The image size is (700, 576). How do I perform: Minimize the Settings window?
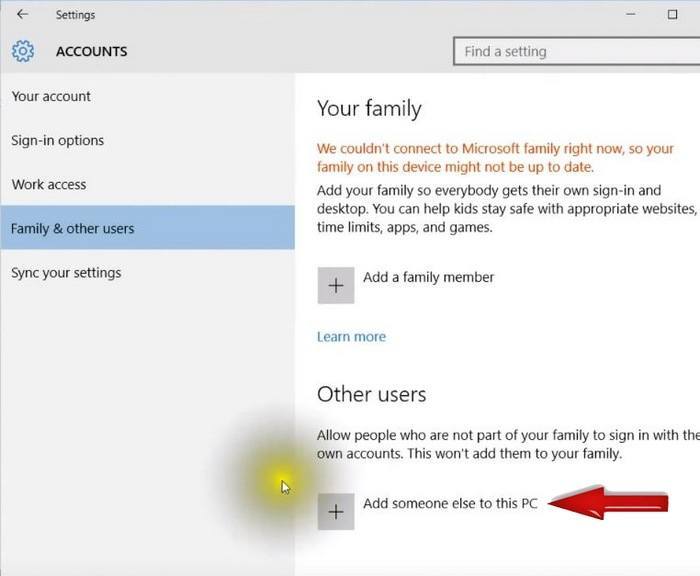click(630, 14)
